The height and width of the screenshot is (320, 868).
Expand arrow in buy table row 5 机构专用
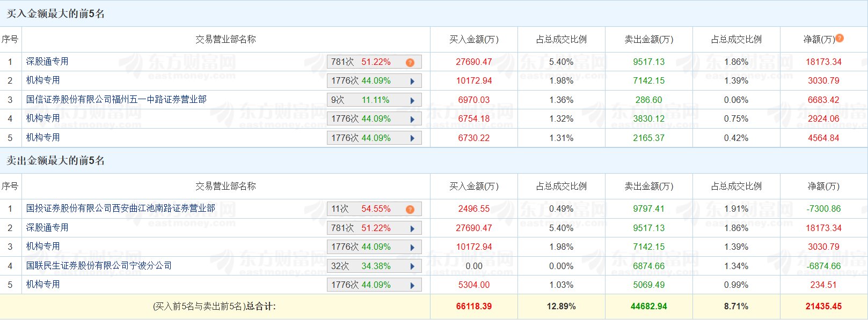tap(412, 138)
